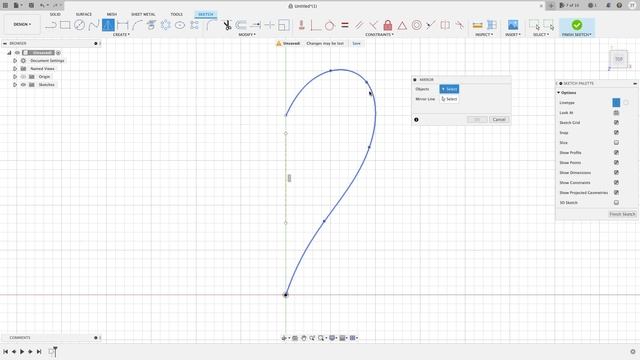Toggle Show Projected Geometries checkbox
This screenshot has height=360, width=640.
tap(616, 192)
